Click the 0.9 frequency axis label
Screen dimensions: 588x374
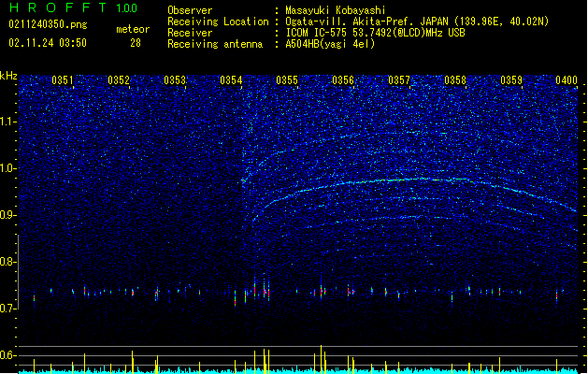point(8,215)
